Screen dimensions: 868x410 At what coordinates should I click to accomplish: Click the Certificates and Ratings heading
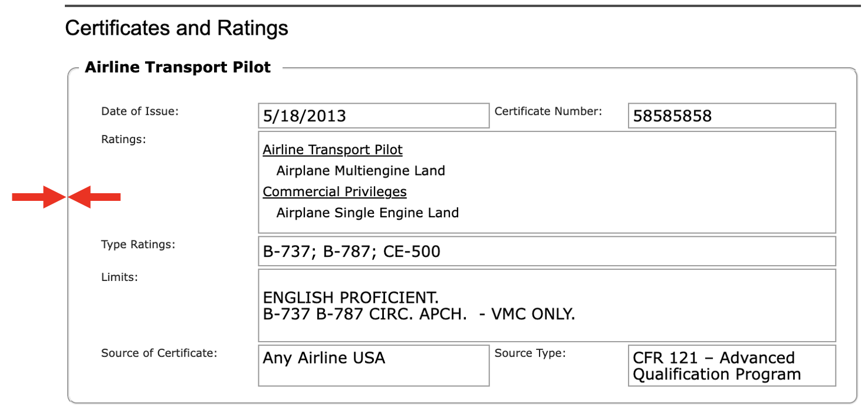177,28
